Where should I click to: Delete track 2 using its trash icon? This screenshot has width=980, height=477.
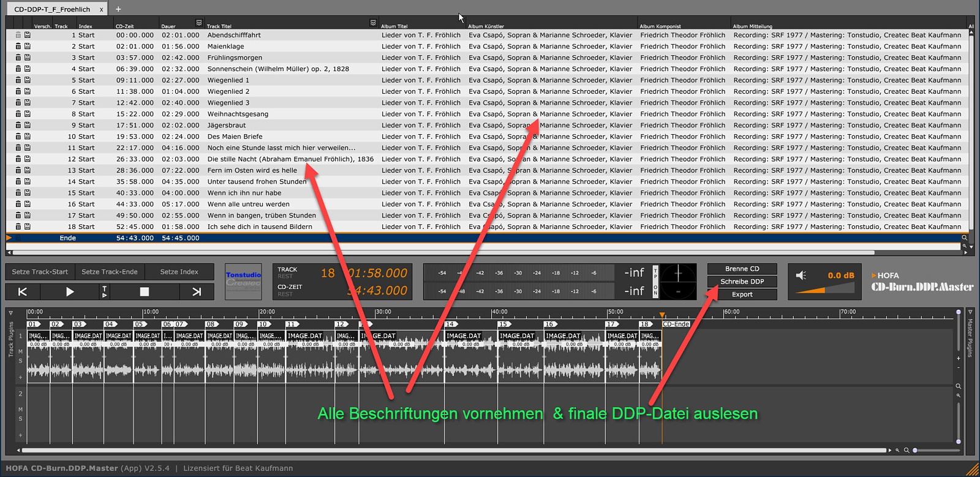pos(18,47)
